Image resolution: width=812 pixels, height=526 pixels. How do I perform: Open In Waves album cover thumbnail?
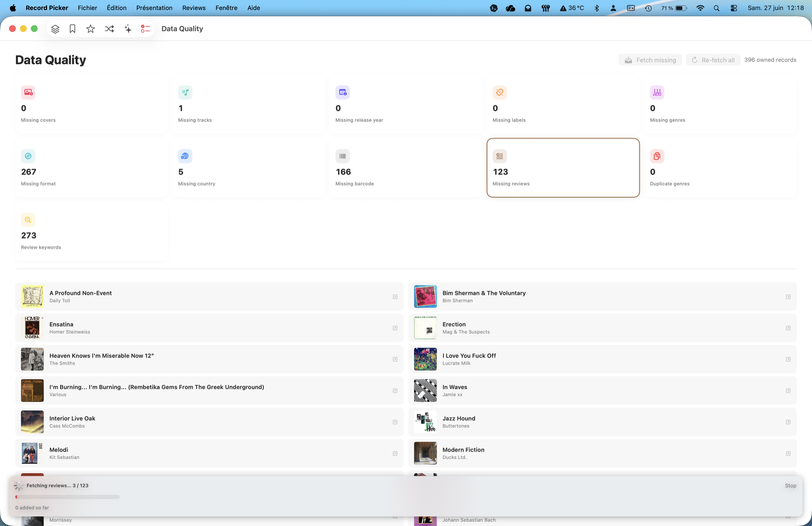point(425,390)
